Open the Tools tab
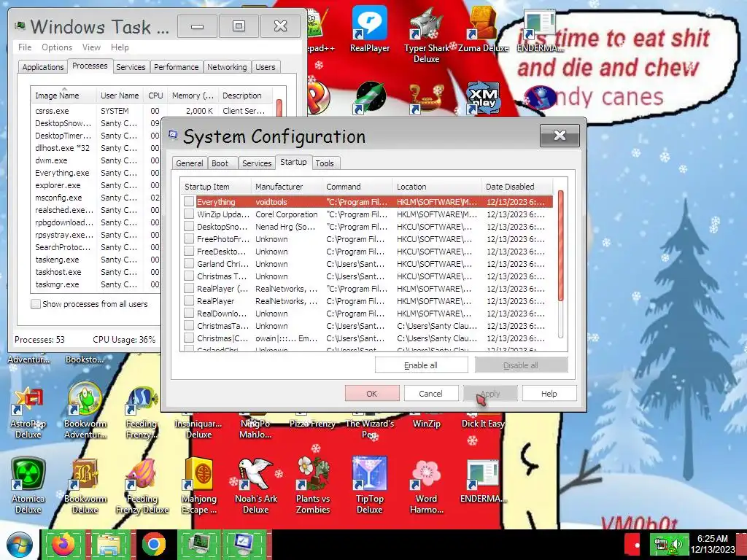 tap(325, 163)
